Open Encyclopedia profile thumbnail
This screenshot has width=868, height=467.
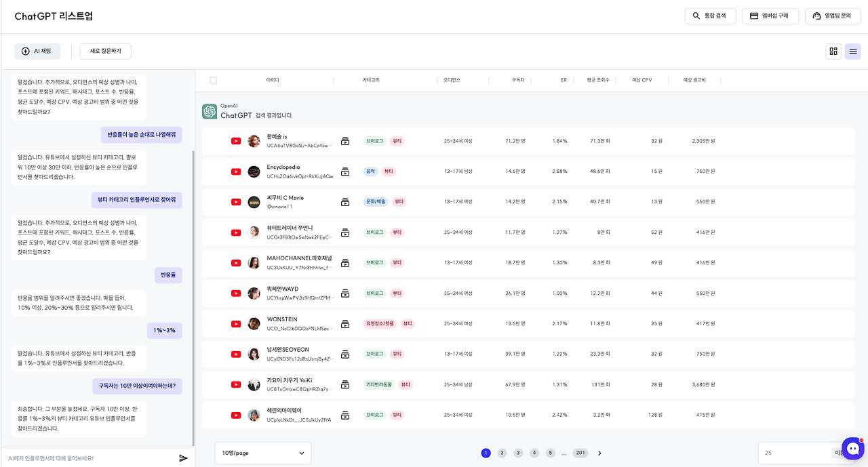click(x=254, y=171)
